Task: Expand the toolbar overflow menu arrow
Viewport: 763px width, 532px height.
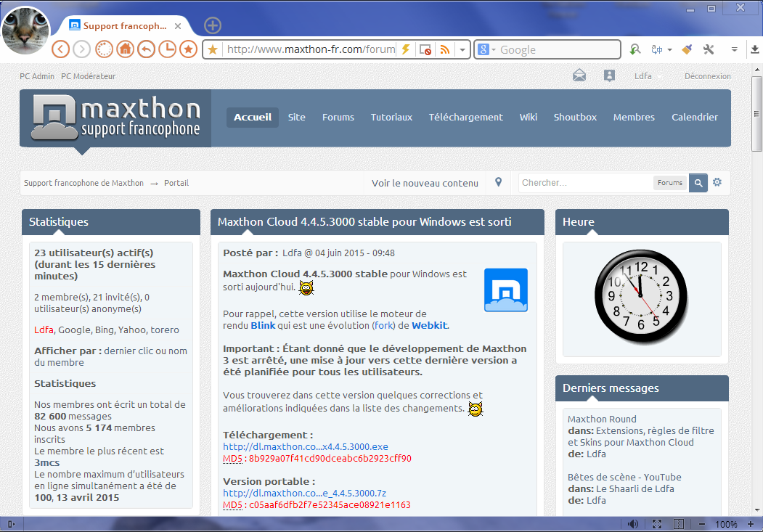Action: pyautogui.click(x=734, y=49)
